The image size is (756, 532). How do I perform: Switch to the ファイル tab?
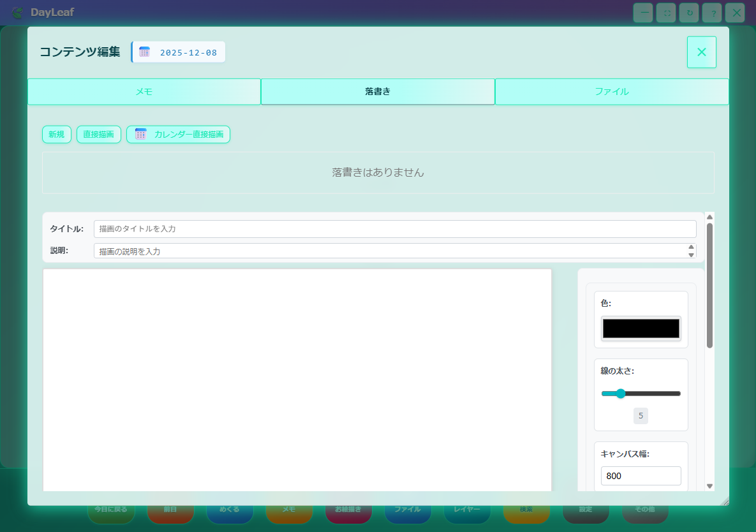pyautogui.click(x=611, y=91)
